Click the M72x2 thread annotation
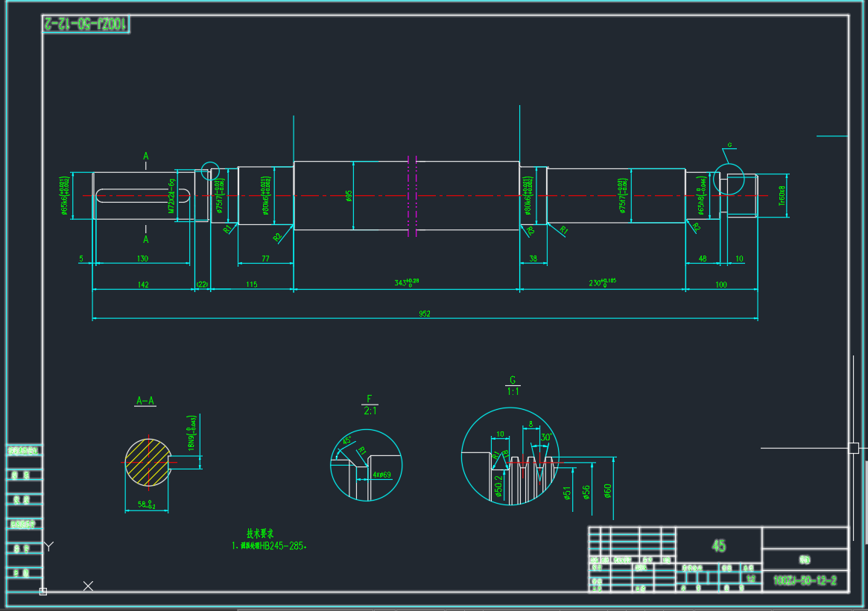 tap(171, 196)
